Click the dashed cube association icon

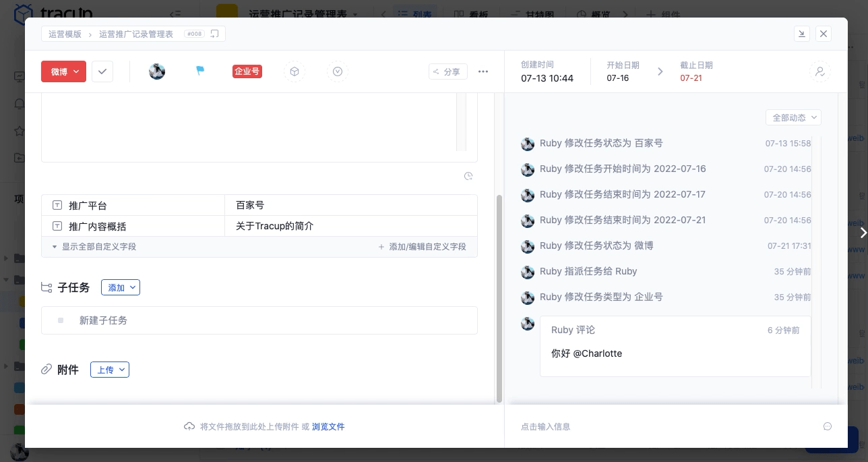point(294,71)
